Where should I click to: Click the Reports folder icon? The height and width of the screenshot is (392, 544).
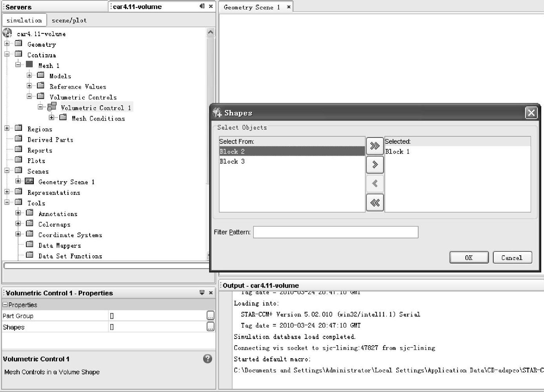18,149
